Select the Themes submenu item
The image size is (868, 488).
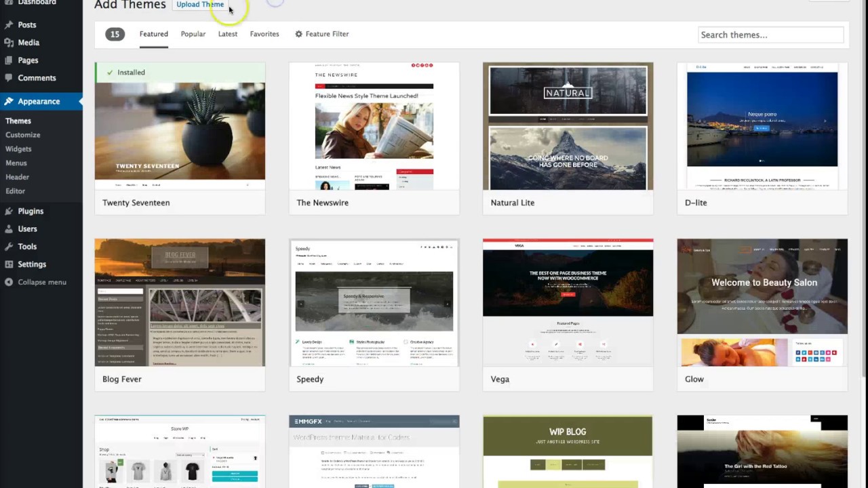18,121
